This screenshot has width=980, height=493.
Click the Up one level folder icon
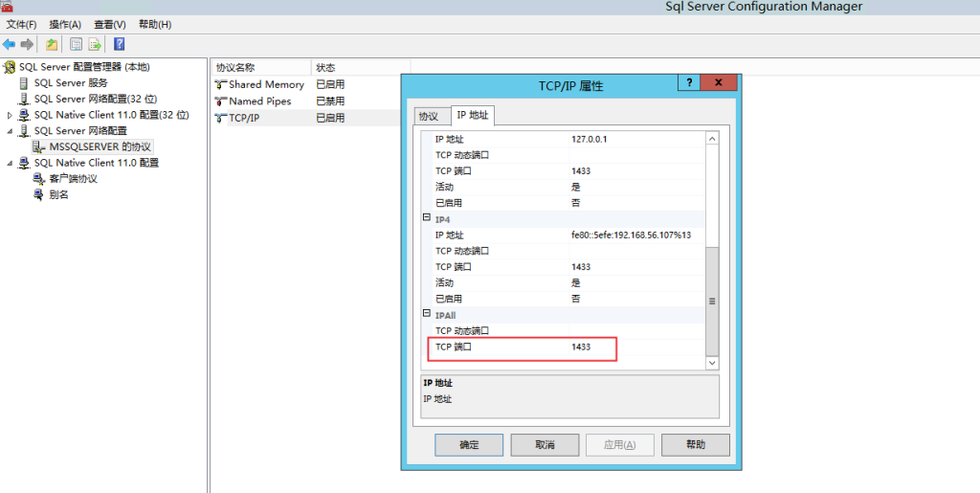(52, 44)
